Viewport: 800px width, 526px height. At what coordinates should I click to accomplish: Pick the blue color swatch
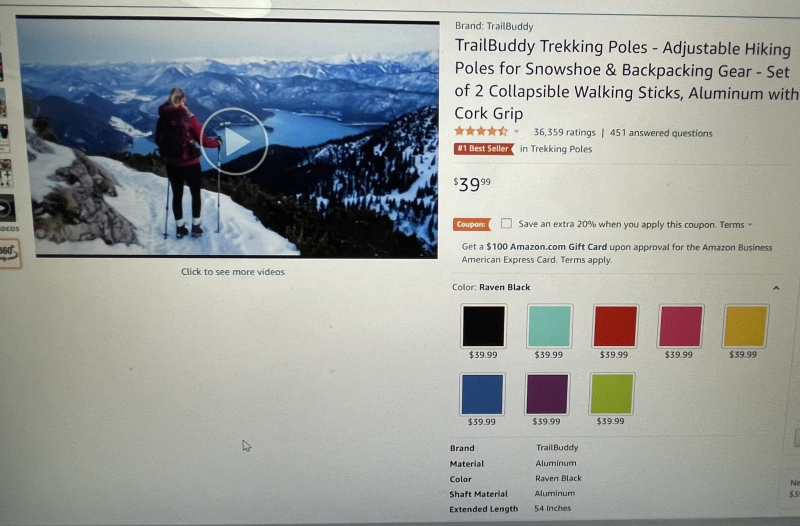pyautogui.click(x=482, y=394)
